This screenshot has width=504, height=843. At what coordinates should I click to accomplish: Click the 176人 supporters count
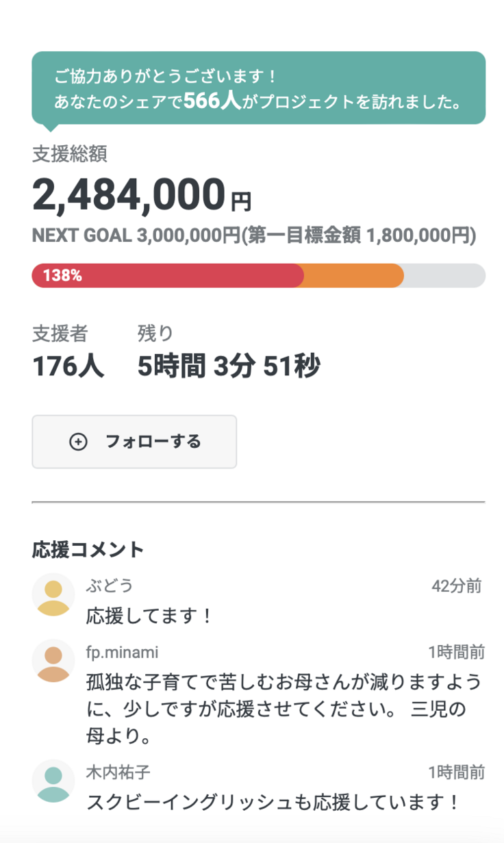(68, 367)
